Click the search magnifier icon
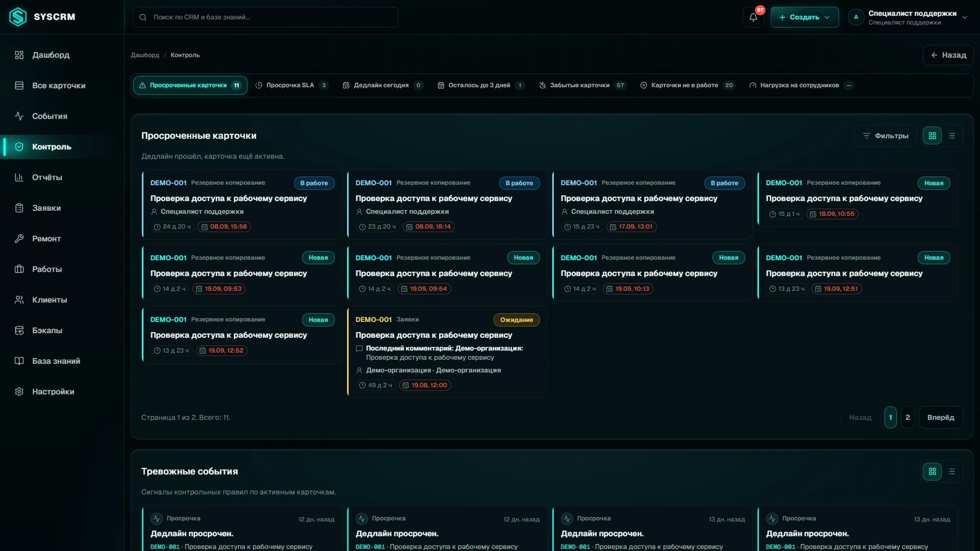 [x=143, y=17]
